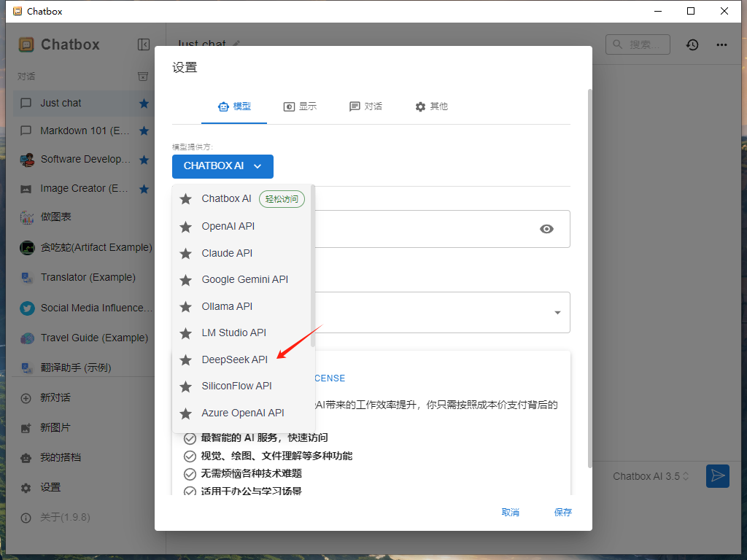Image resolution: width=747 pixels, height=560 pixels.
Task: Click the 新图片 image icon
Action: [26, 428]
